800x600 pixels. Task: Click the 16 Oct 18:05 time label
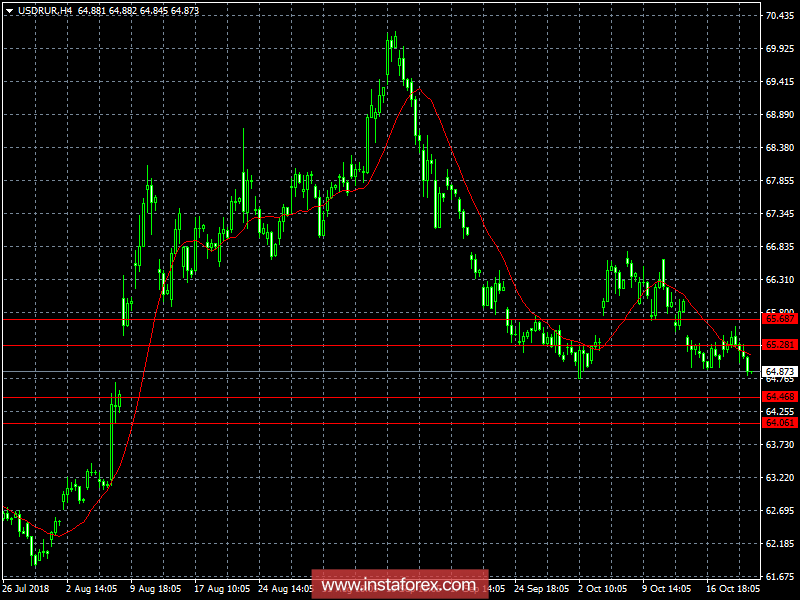tap(735, 590)
